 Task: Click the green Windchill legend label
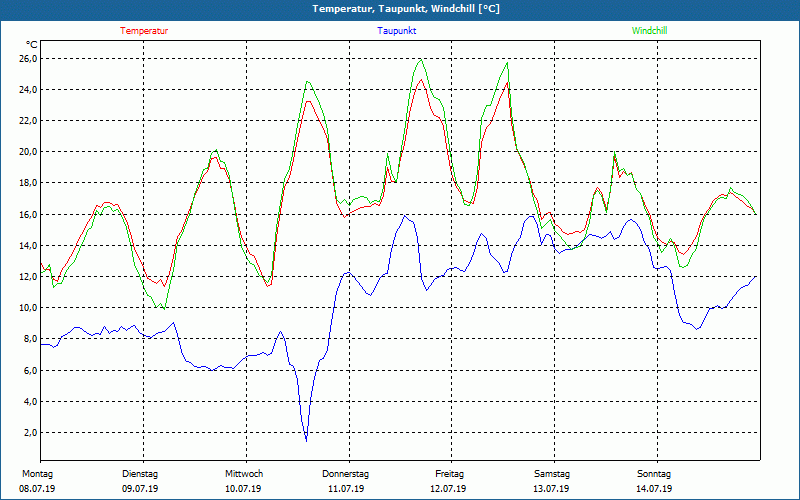[x=649, y=31]
